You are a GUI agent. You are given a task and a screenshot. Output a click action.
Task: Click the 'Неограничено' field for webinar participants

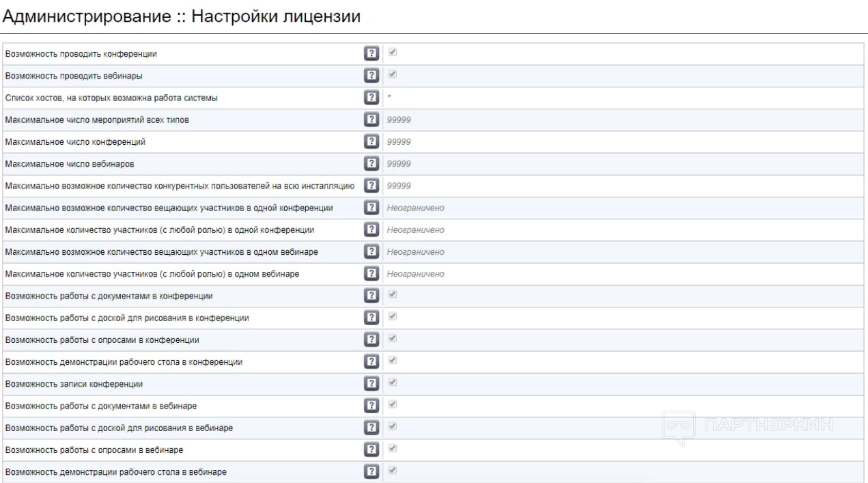[415, 274]
